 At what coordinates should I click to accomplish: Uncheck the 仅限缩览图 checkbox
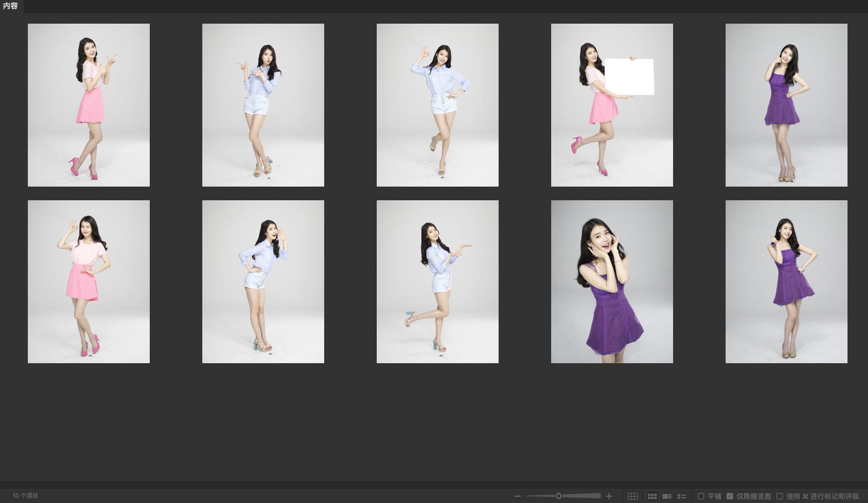[x=730, y=496]
